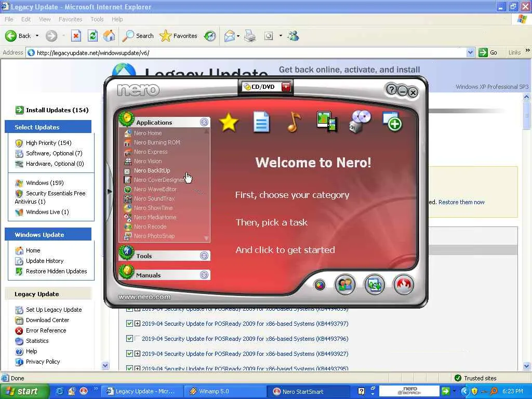Open the View menu
The image size is (532, 399).
(x=45, y=19)
